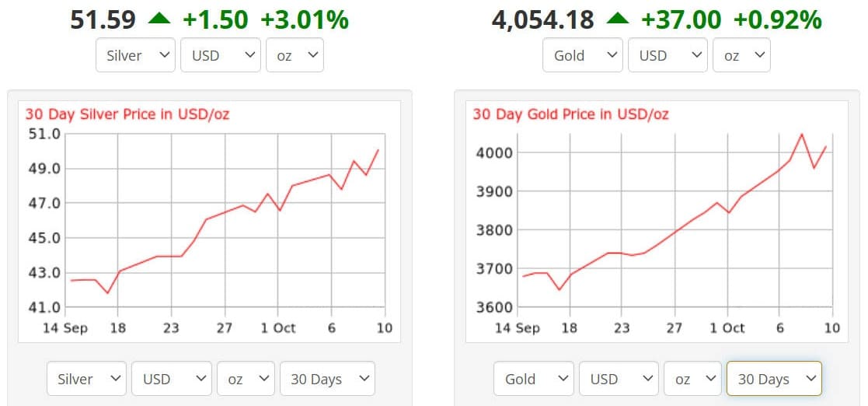Change the 30 Days range under the silver chart
The height and width of the screenshot is (406, 868).
[x=327, y=380]
